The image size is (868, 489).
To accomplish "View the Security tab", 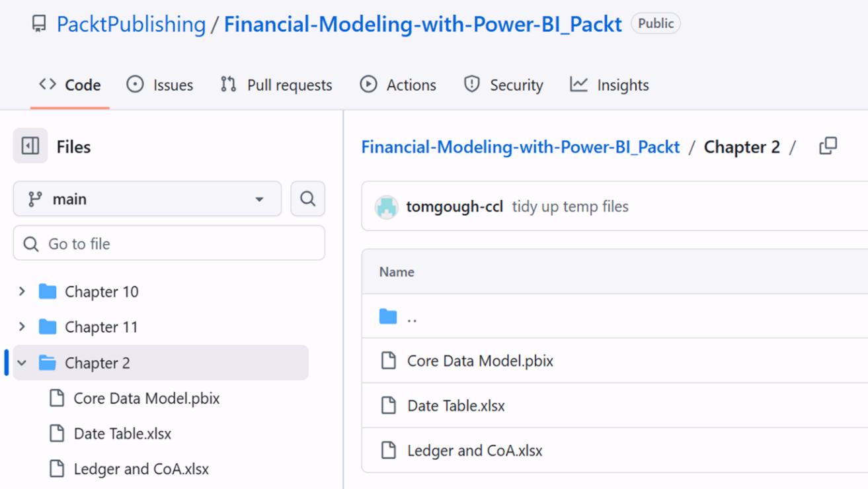I will tap(504, 85).
